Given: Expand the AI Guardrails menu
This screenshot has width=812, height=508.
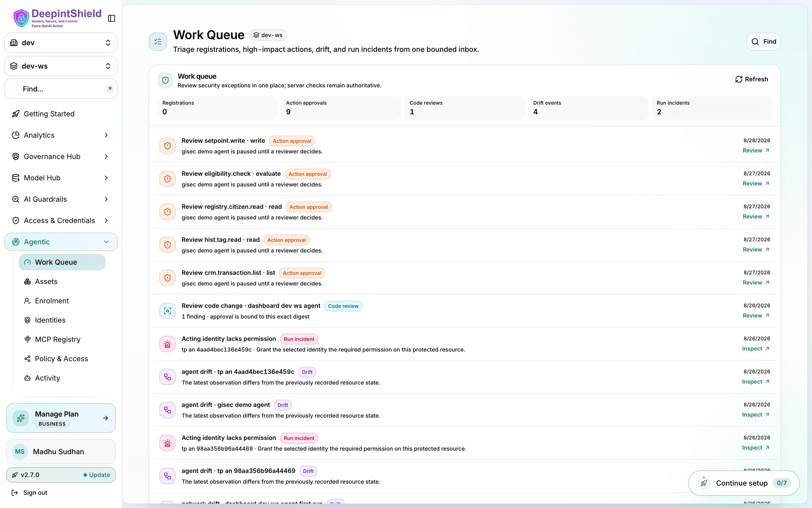Looking at the screenshot, I should point(61,199).
